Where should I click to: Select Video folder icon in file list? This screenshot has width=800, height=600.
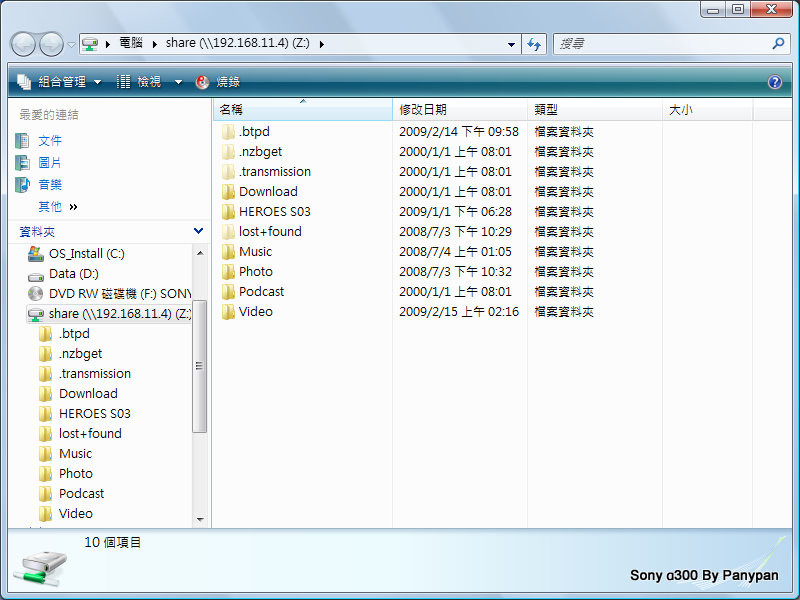coord(228,312)
